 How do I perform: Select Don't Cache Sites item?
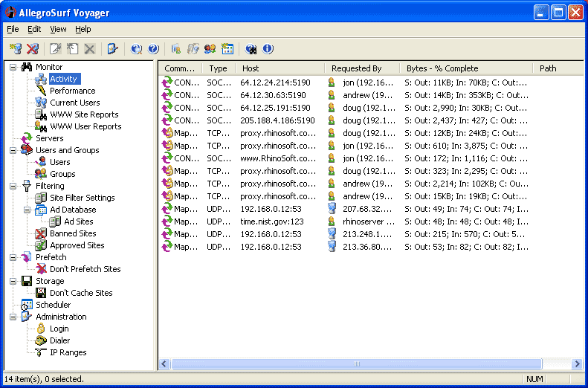81,293
